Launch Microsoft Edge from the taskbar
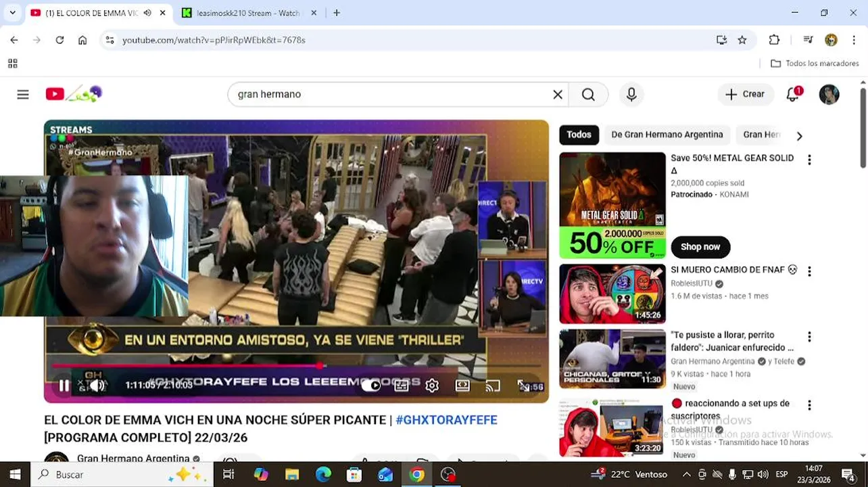This screenshot has width=868, height=487. click(x=323, y=475)
